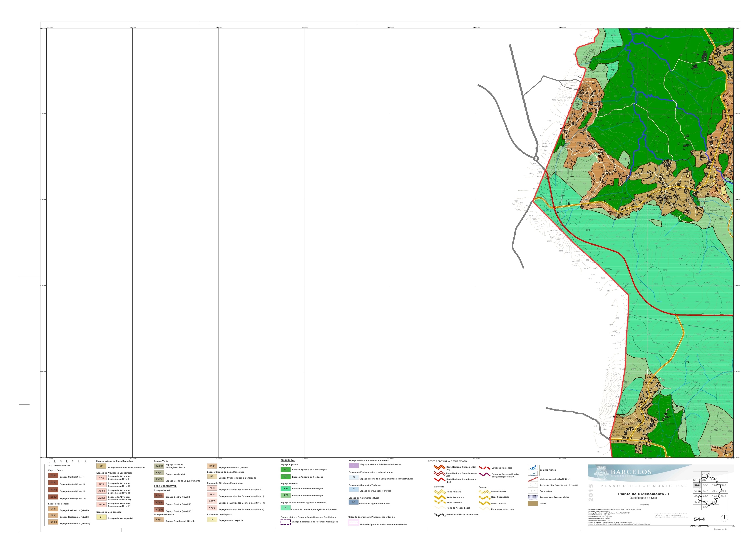Click the pink UOPG legend box

pos(353,523)
